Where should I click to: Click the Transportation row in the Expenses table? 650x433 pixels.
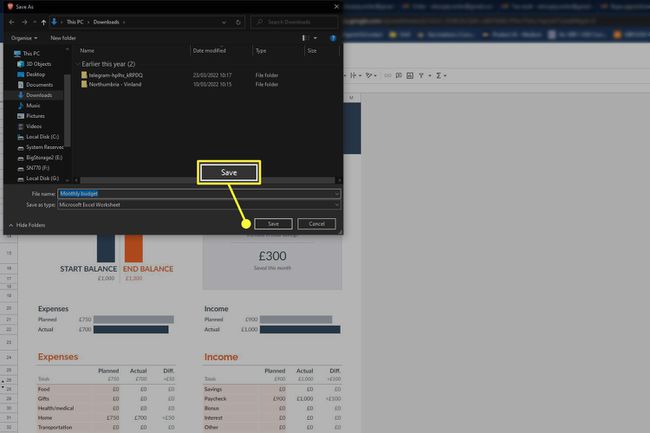107,427
